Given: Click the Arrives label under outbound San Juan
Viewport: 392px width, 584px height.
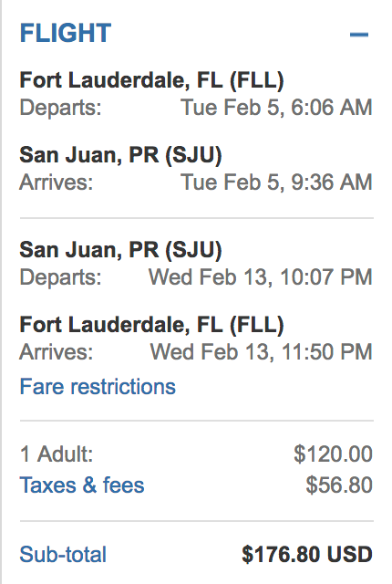Looking at the screenshot, I should point(57,182).
